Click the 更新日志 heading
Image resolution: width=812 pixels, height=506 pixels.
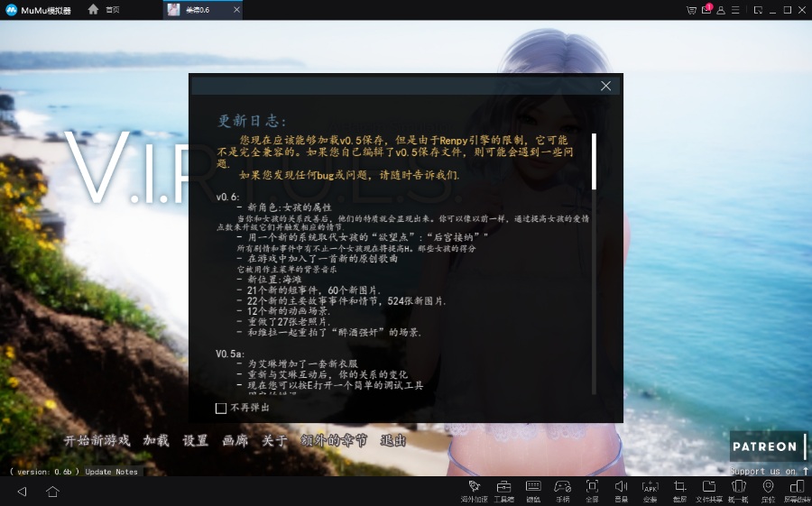click(x=252, y=121)
